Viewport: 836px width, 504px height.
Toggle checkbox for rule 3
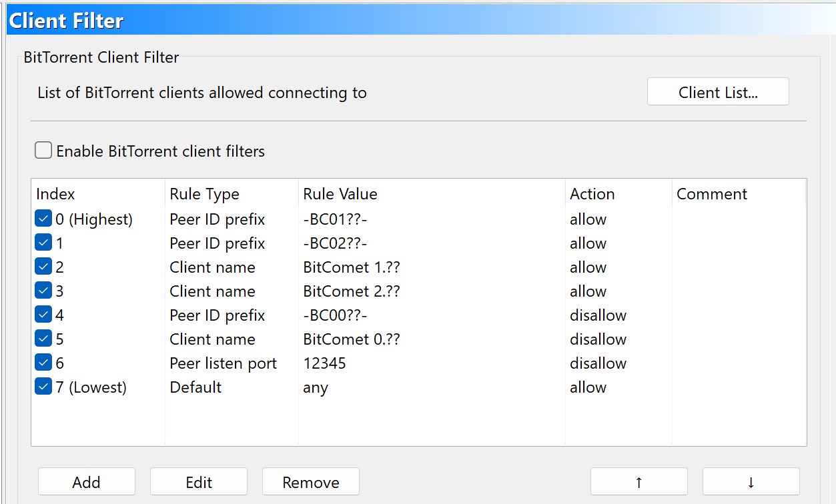point(43,291)
